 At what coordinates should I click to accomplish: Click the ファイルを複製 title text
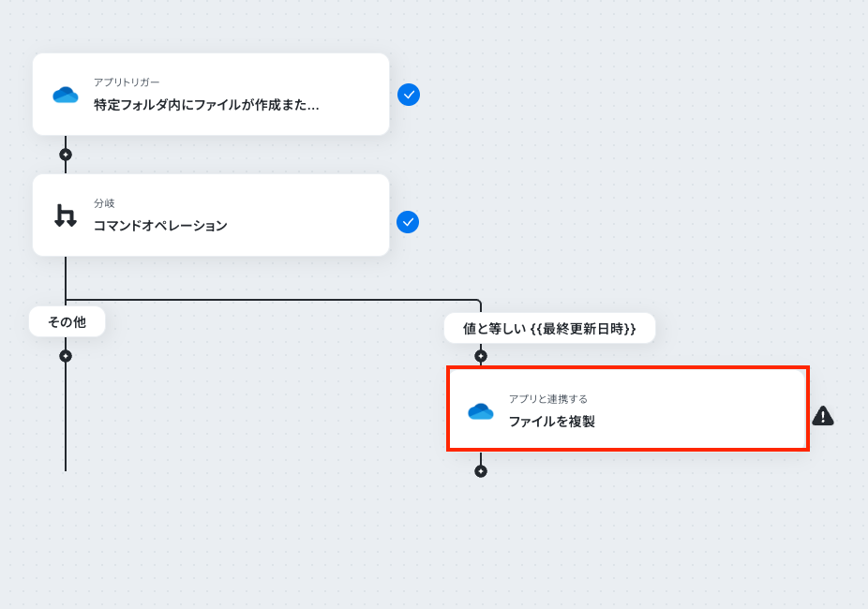point(552,422)
